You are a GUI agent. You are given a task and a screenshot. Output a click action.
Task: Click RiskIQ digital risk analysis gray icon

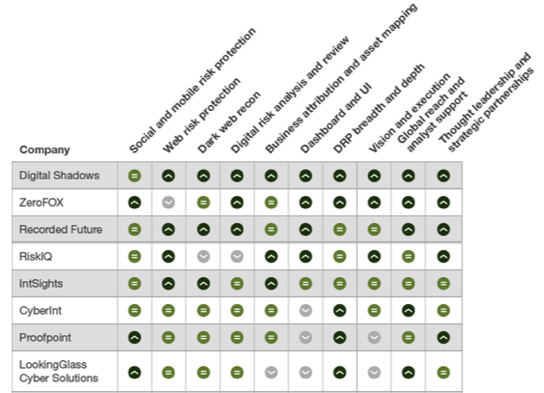237,257
